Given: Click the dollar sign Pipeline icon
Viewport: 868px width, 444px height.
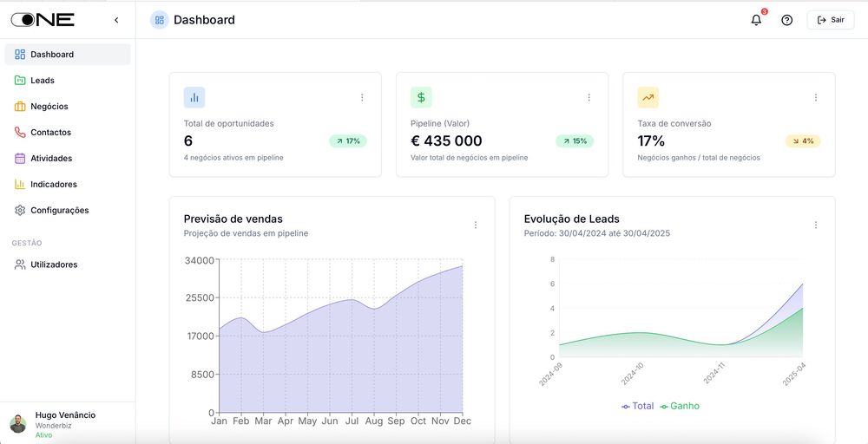Looking at the screenshot, I should (x=421, y=97).
